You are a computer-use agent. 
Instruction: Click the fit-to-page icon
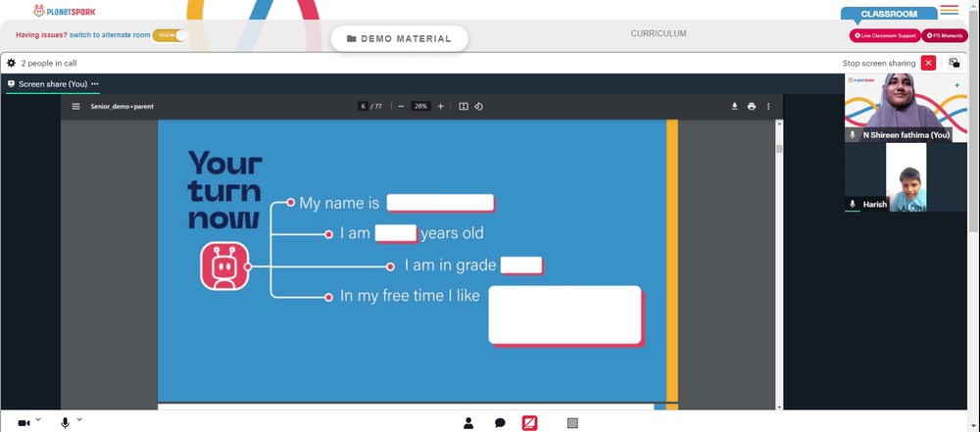click(x=464, y=106)
